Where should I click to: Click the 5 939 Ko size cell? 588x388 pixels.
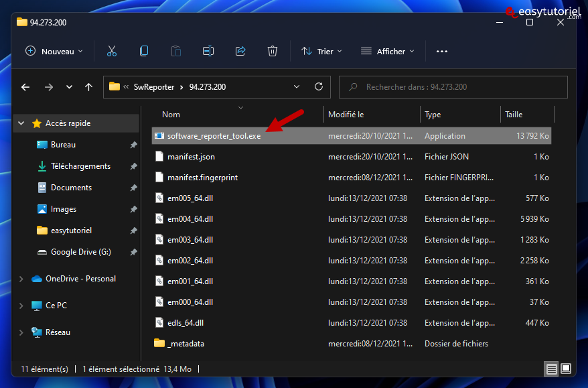pos(534,219)
